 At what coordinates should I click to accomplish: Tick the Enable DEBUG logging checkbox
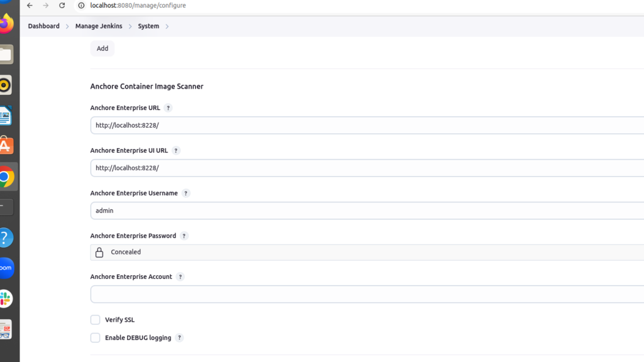coord(96,337)
